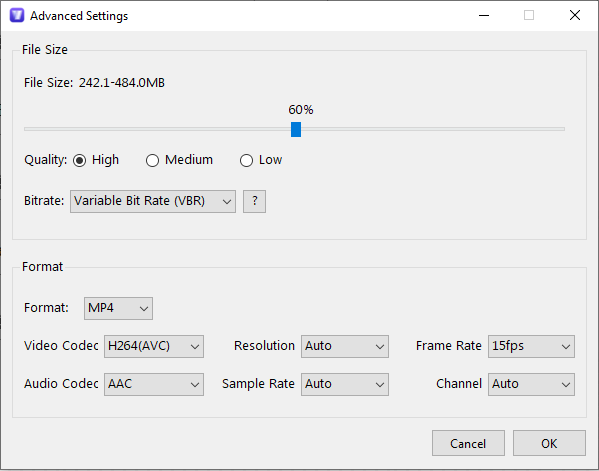
Task: Select the High quality radio button
Action: pyautogui.click(x=79, y=160)
